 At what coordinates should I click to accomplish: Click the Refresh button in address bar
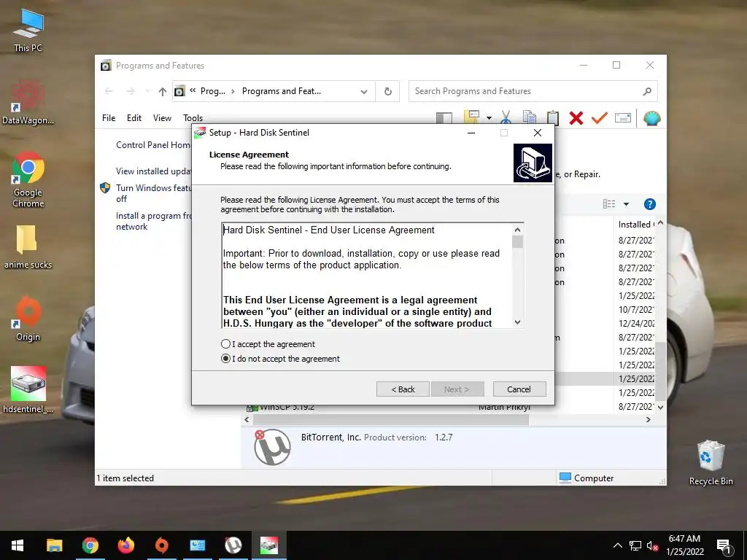click(388, 91)
